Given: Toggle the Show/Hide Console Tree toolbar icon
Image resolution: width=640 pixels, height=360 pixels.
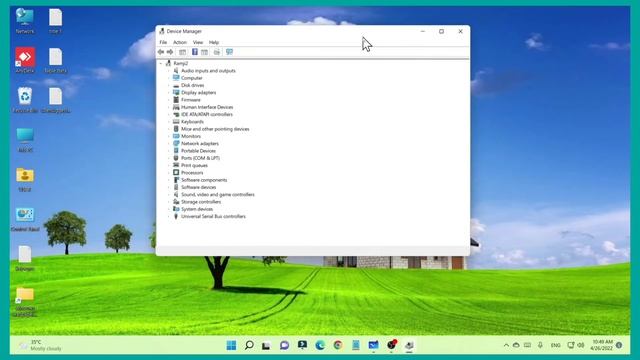Looking at the screenshot, I should point(182,52).
